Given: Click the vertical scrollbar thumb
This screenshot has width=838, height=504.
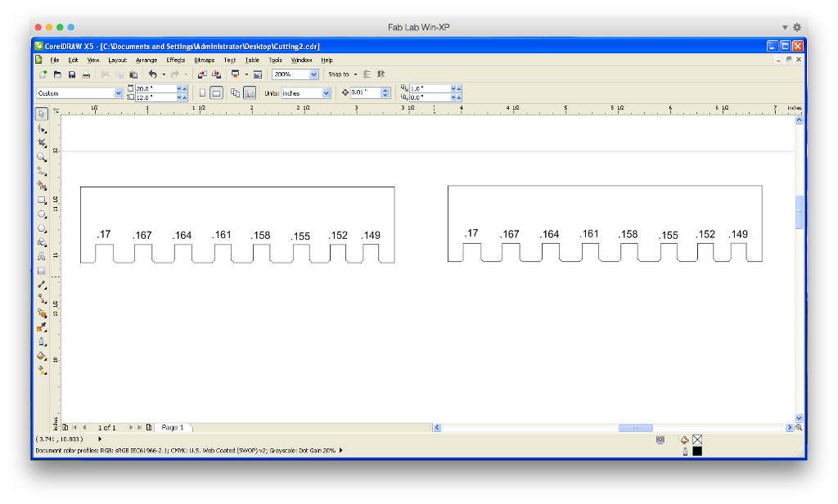Looking at the screenshot, I should tap(799, 212).
